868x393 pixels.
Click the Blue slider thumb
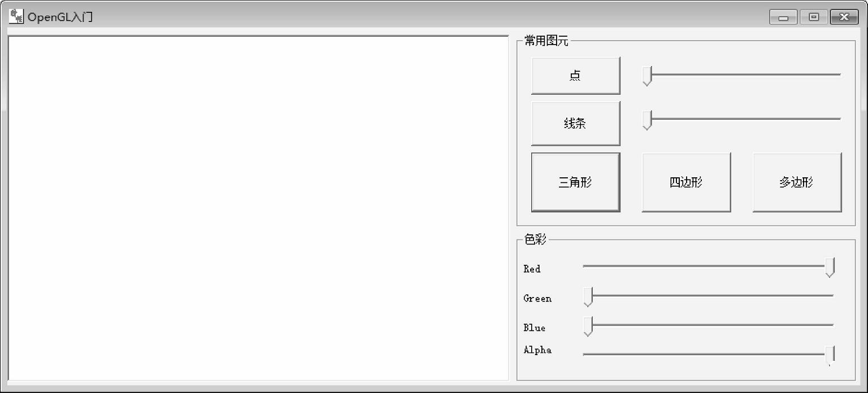[588, 326]
